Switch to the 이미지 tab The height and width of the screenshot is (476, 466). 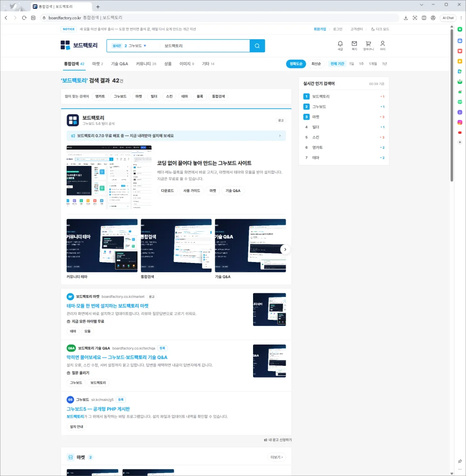coord(186,64)
